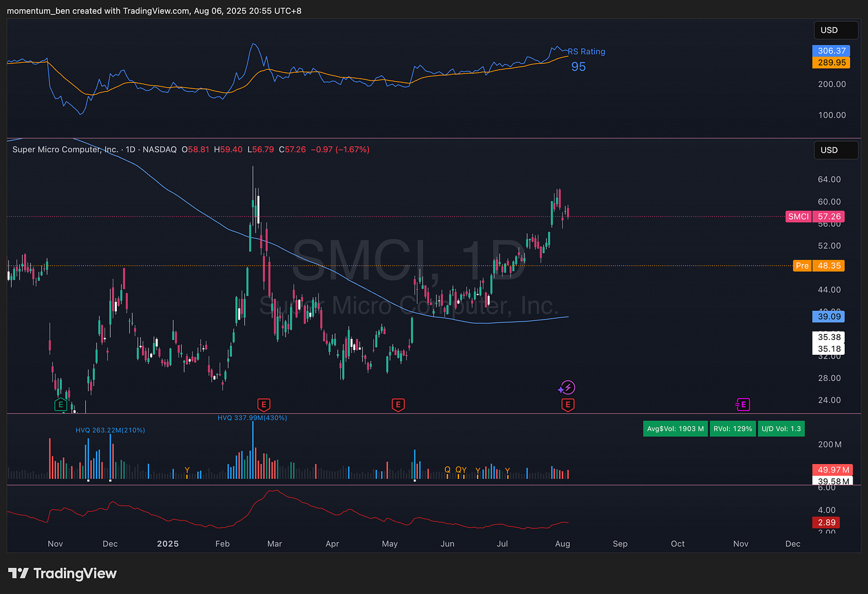Click the Jun label on the time axis
868x594 pixels.
[447, 543]
